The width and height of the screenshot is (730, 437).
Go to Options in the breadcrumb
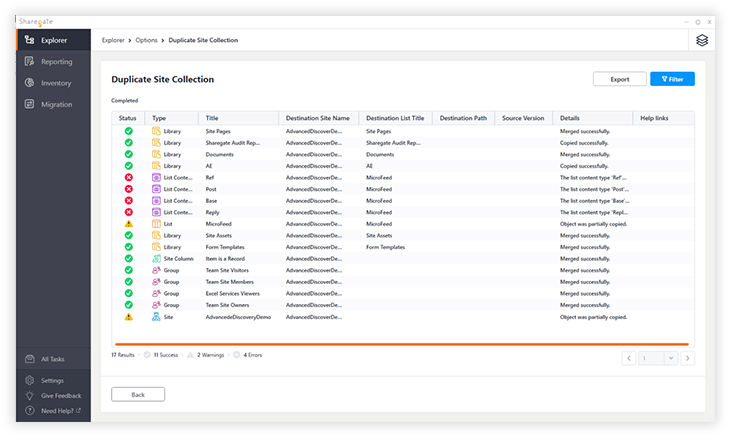pyautogui.click(x=146, y=40)
